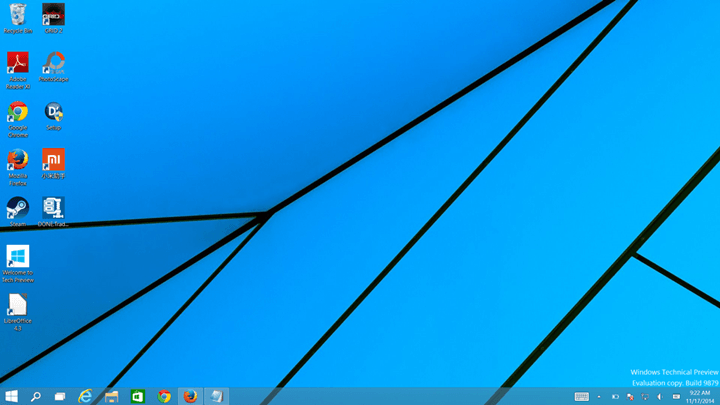Open the Recycle Bin desktop icon

[18, 18]
